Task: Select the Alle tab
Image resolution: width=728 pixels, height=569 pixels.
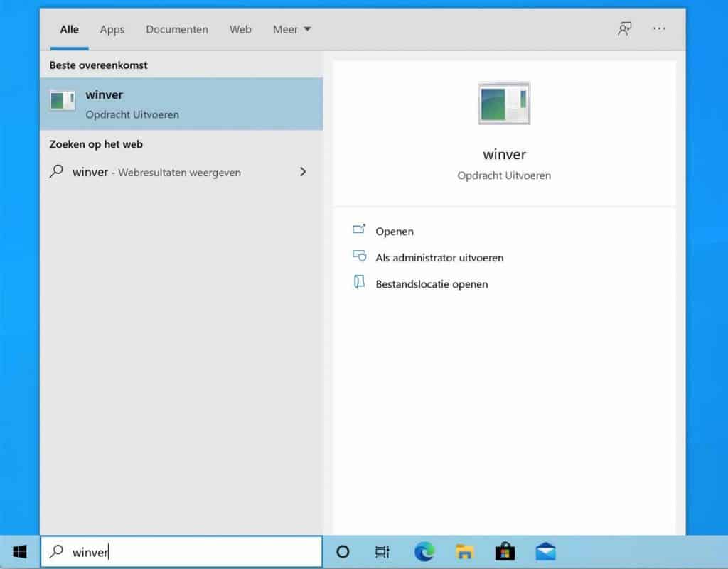Action: coord(69,29)
